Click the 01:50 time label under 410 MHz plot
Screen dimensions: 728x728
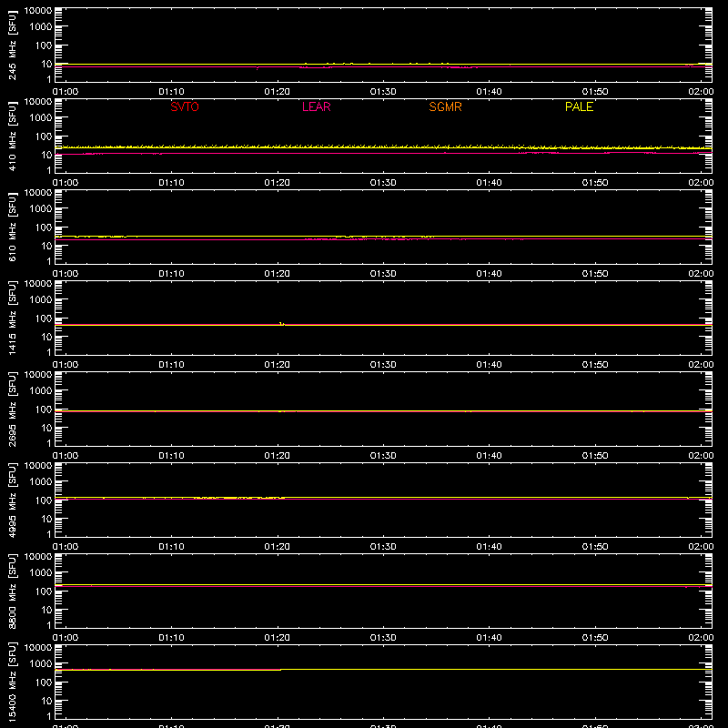pos(595,183)
